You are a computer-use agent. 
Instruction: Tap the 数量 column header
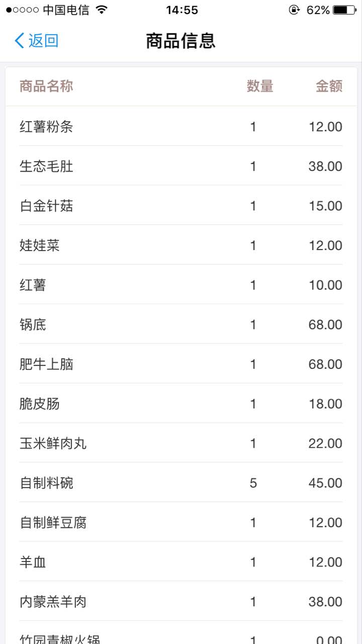259,87
